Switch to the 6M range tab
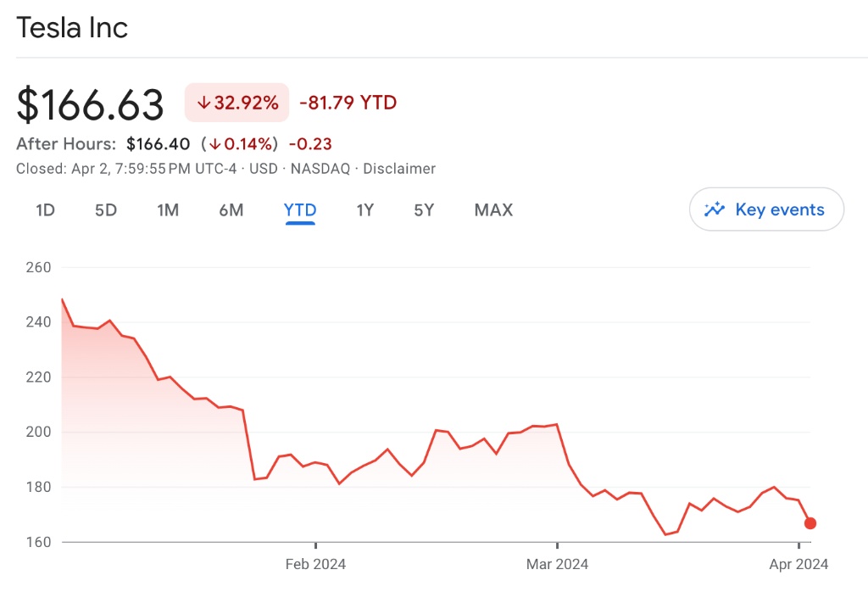Image resolution: width=868 pixels, height=592 pixels. (231, 209)
